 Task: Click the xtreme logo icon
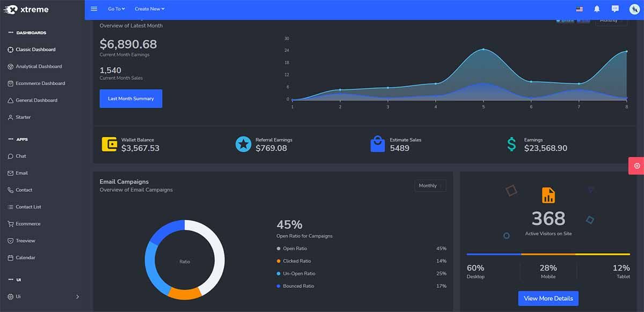pos(10,9)
